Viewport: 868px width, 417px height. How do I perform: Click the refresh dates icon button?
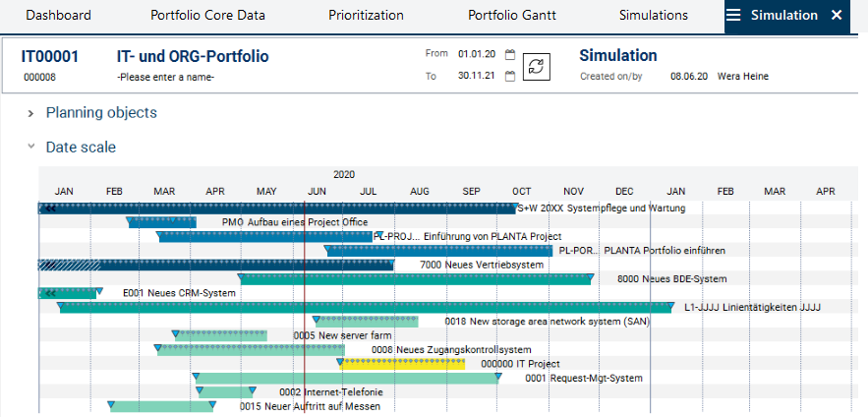[x=537, y=66]
